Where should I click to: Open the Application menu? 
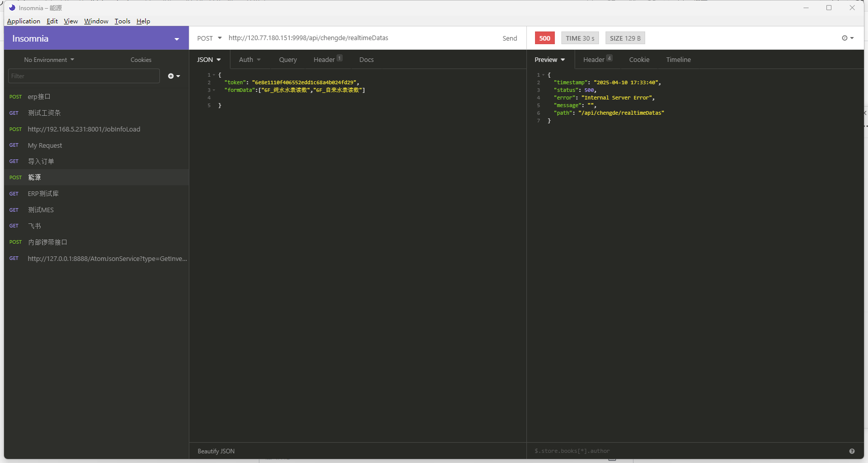pos(23,21)
